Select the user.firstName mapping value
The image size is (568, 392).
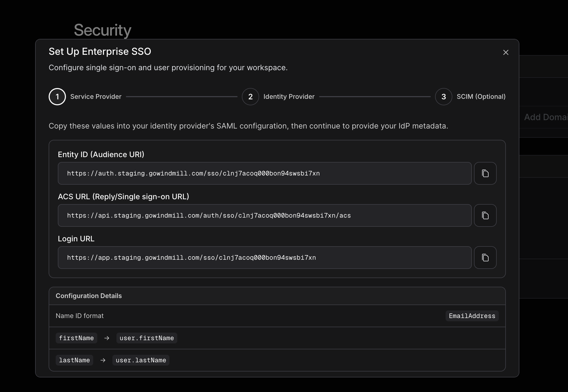click(x=146, y=338)
